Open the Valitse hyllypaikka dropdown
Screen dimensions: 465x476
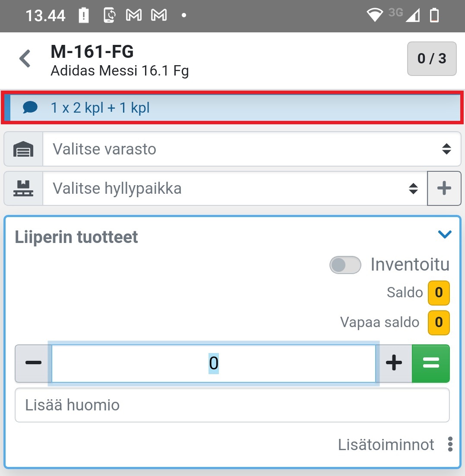click(234, 189)
